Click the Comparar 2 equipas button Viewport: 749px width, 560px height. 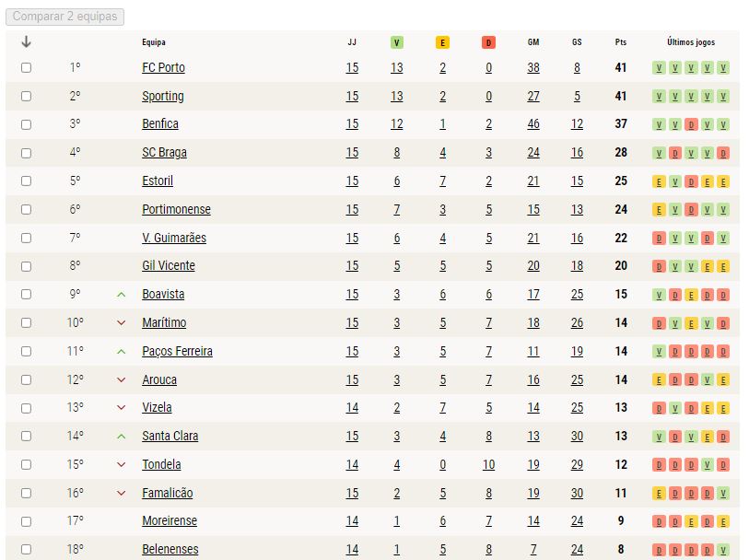point(65,17)
